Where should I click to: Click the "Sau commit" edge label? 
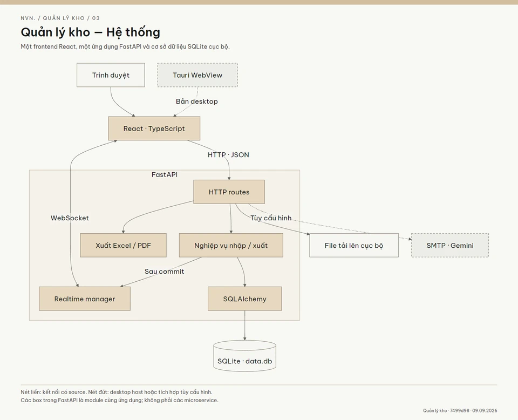point(164,272)
